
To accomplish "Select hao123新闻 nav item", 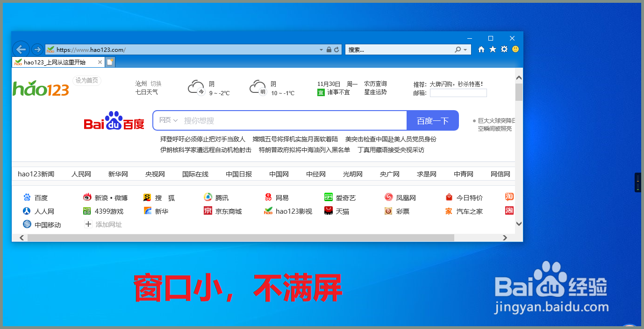I will point(36,174).
